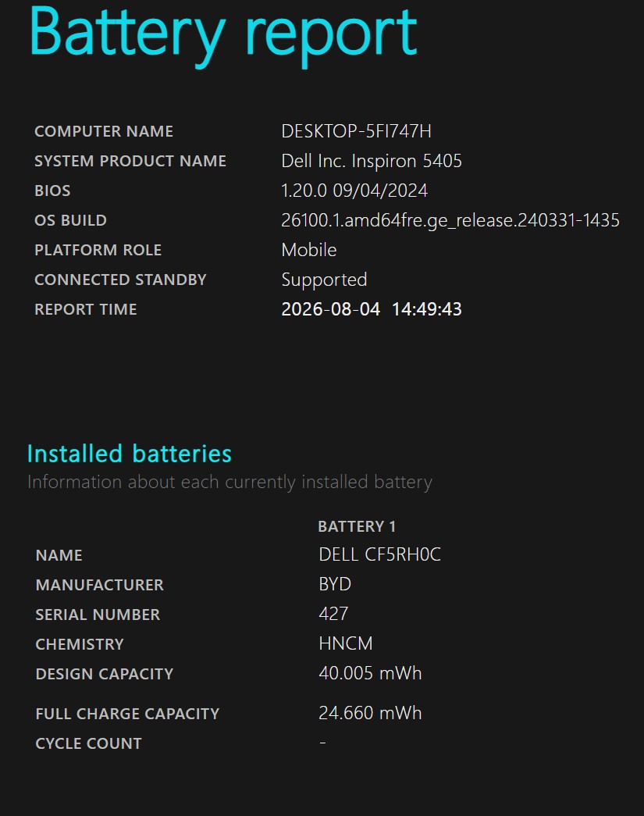Click the cycle count dash value

pos(323,743)
